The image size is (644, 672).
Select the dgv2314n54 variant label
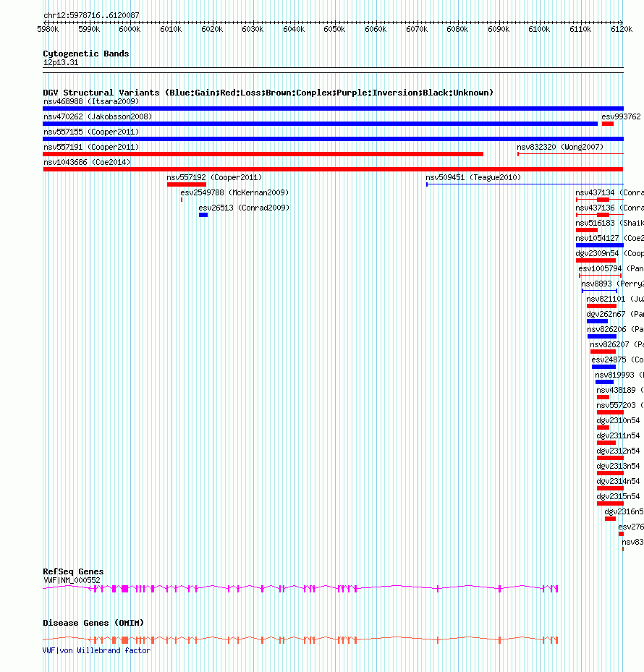618,481
